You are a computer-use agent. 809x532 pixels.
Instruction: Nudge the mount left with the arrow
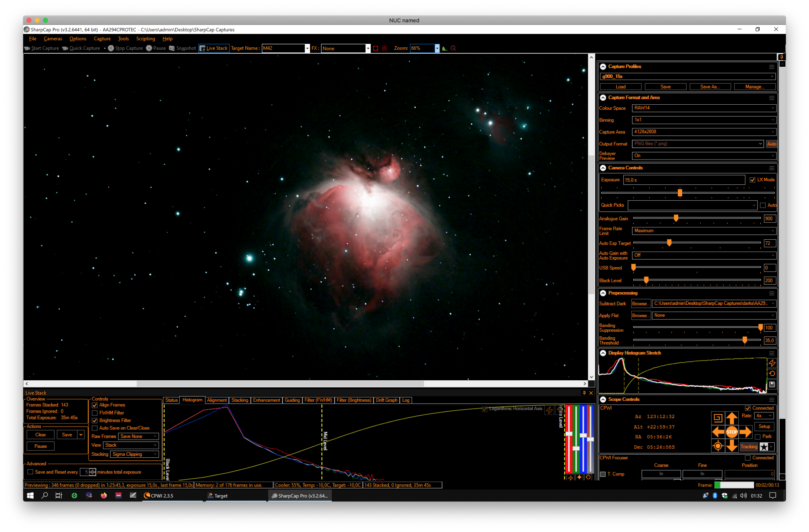click(x=718, y=432)
